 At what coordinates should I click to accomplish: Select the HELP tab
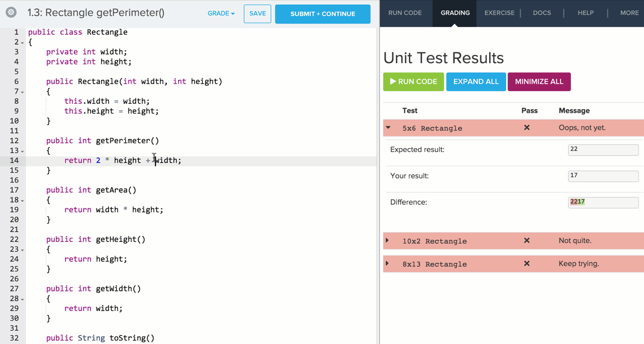(585, 13)
